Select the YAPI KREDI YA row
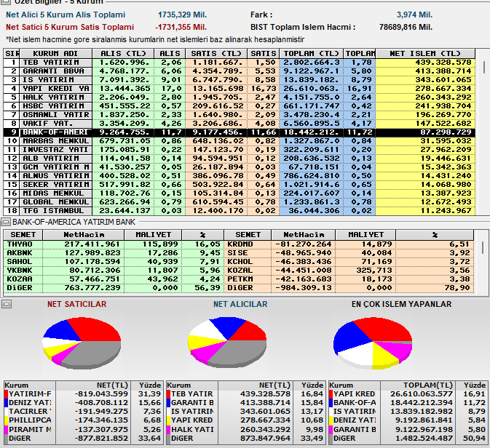Viewport: 490px width, 448px height. click(x=240, y=89)
